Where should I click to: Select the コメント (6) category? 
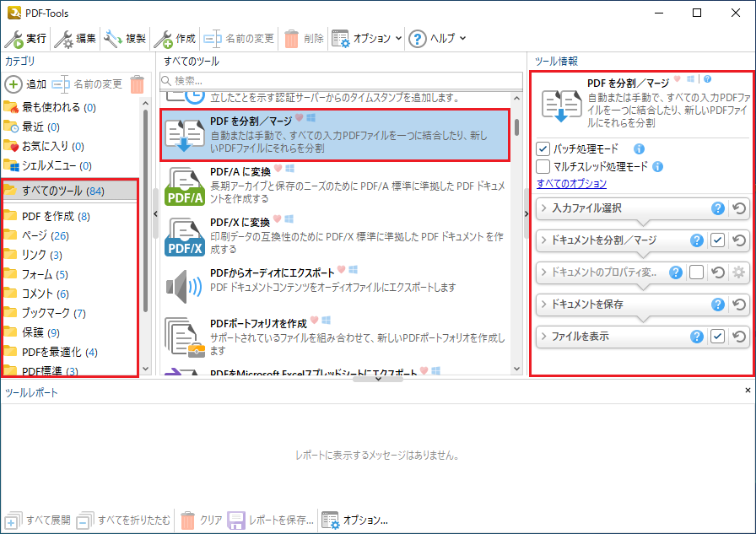tap(36, 294)
